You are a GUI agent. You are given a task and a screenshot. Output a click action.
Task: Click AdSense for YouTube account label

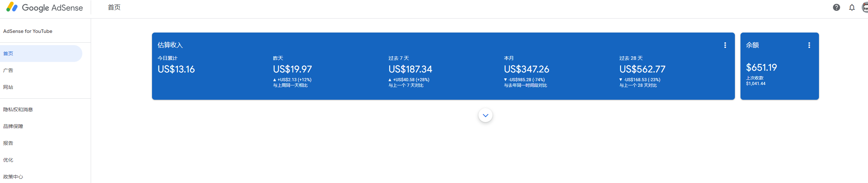(28, 31)
